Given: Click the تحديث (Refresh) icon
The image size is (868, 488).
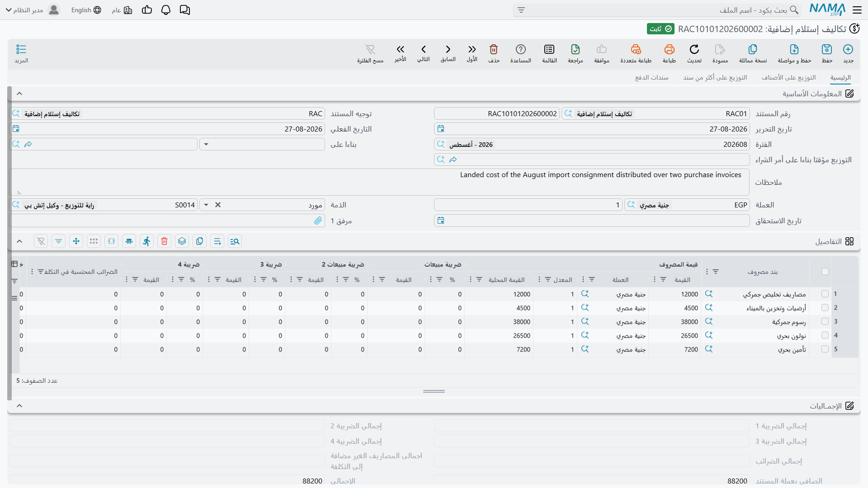Looking at the screenshot, I should tap(694, 49).
